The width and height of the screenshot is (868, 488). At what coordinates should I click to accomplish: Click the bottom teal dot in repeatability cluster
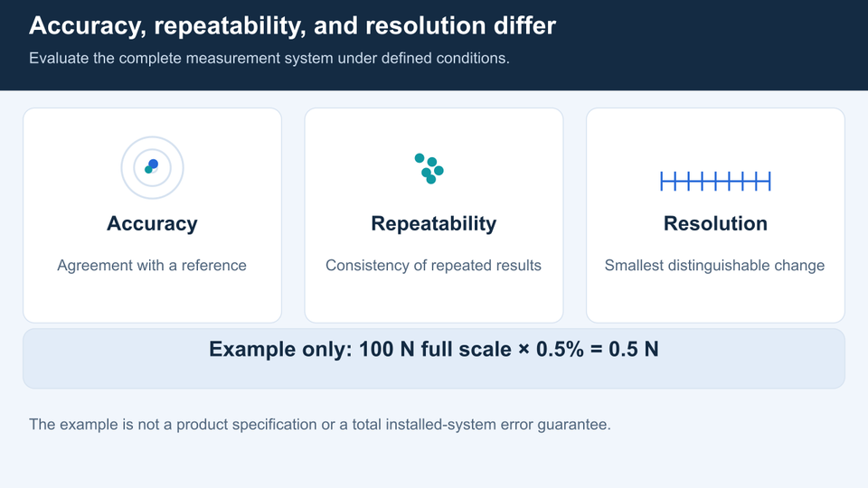pyautogui.click(x=430, y=179)
